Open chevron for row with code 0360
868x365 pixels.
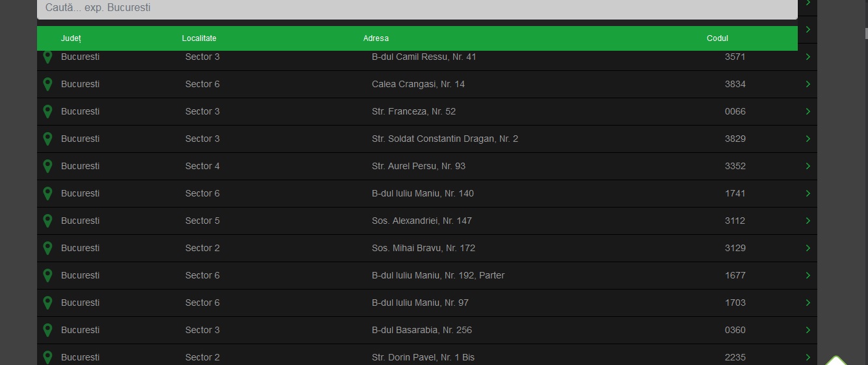pyautogui.click(x=808, y=330)
